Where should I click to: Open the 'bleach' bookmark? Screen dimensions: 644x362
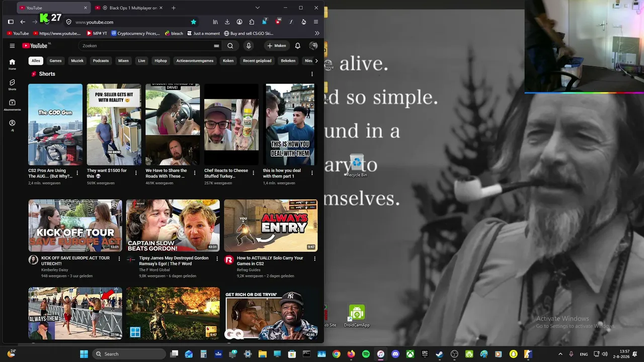pyautogui.click(x=174, y=34)
